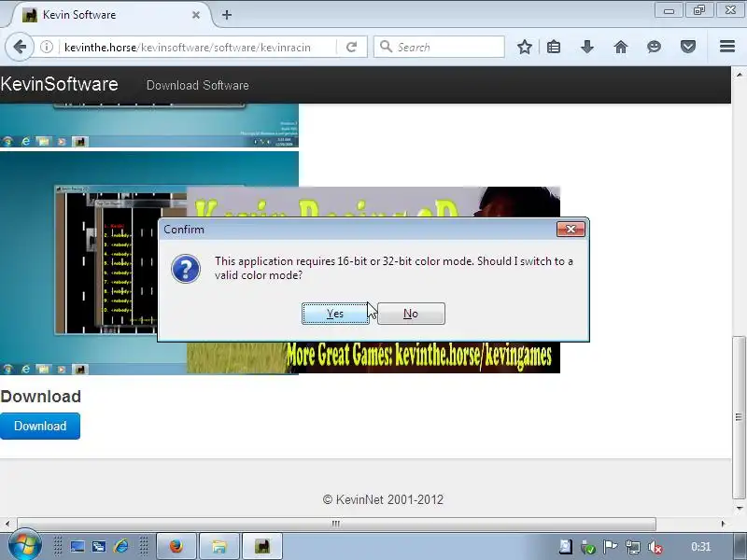Switch to Firefox taskbar button

(x=176, y=546)
